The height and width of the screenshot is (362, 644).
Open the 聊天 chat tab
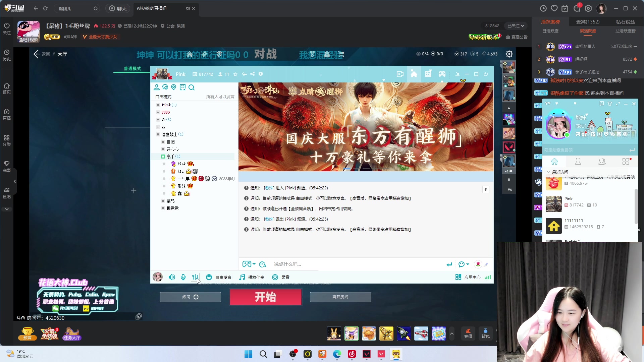[118, 8]
